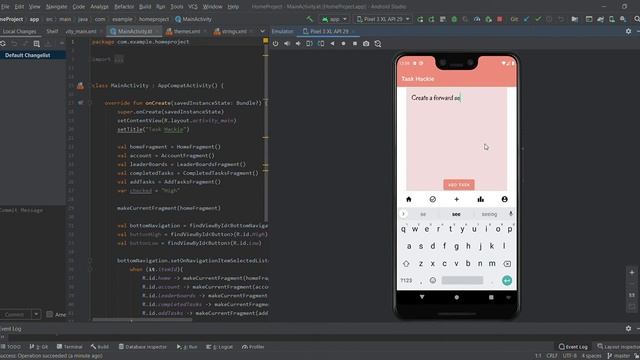Open the Terminal tool window
640x360 pixels.
point(69,347)
